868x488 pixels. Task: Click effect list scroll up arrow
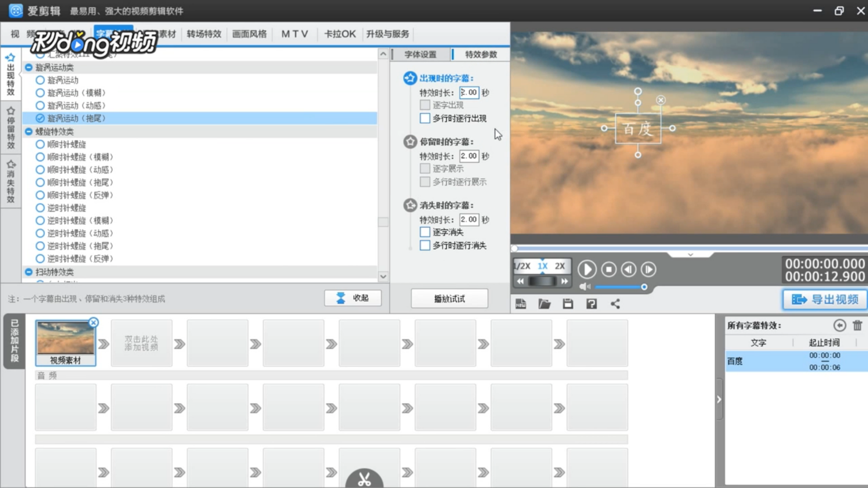point(383,54)
